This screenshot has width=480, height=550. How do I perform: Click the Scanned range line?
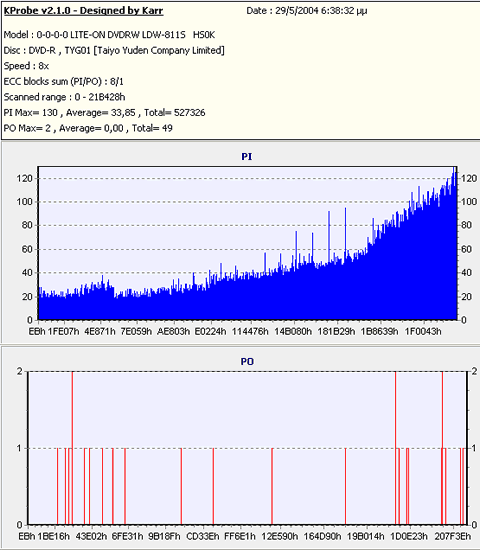click(64, 97)
